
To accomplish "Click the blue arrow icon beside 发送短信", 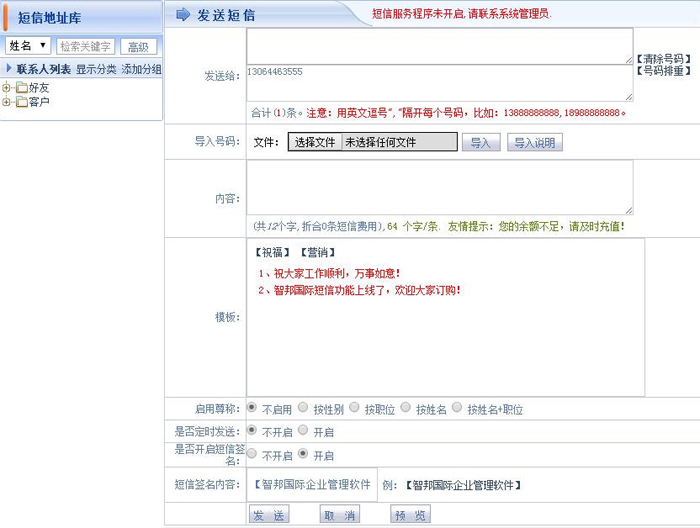I will coord(183,14).
